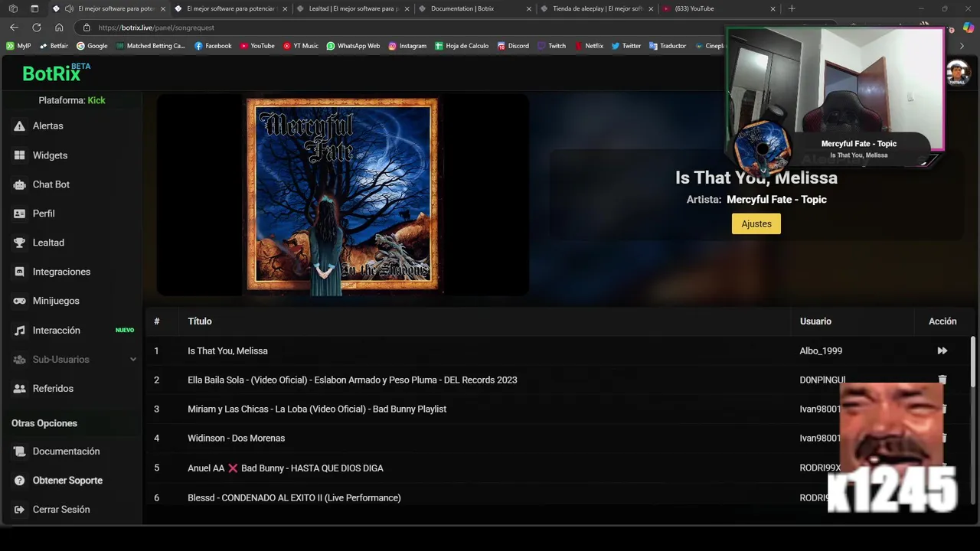The image size is (980, 551).
Task: Click the Ajustes button
Action: (x=756, y=223)
